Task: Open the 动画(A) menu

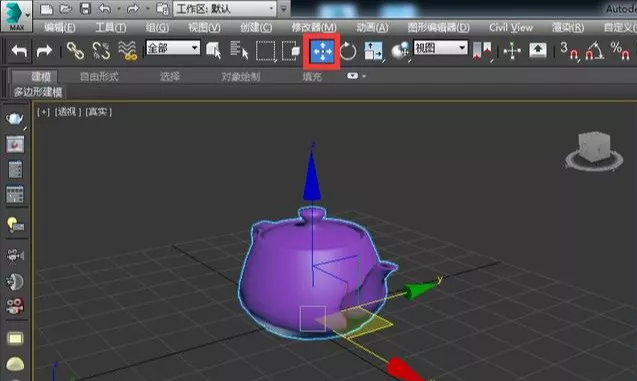Action: tap(372, 28)
